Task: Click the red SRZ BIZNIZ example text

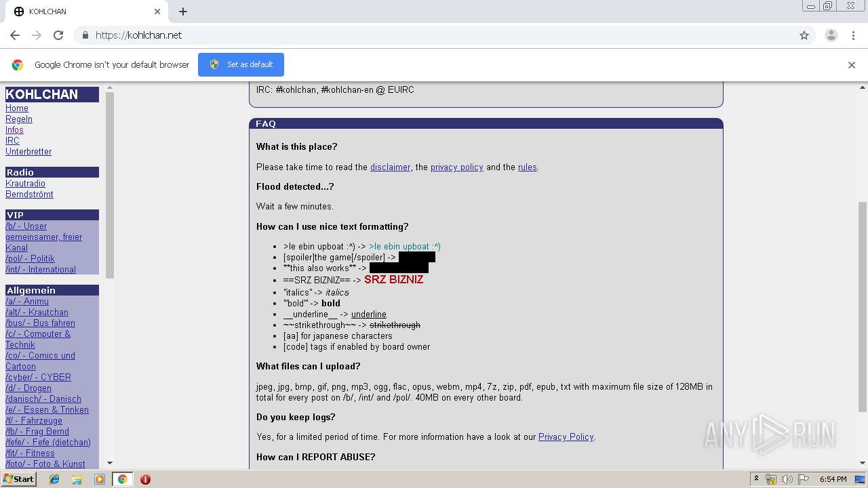Action: pos(393,279)
